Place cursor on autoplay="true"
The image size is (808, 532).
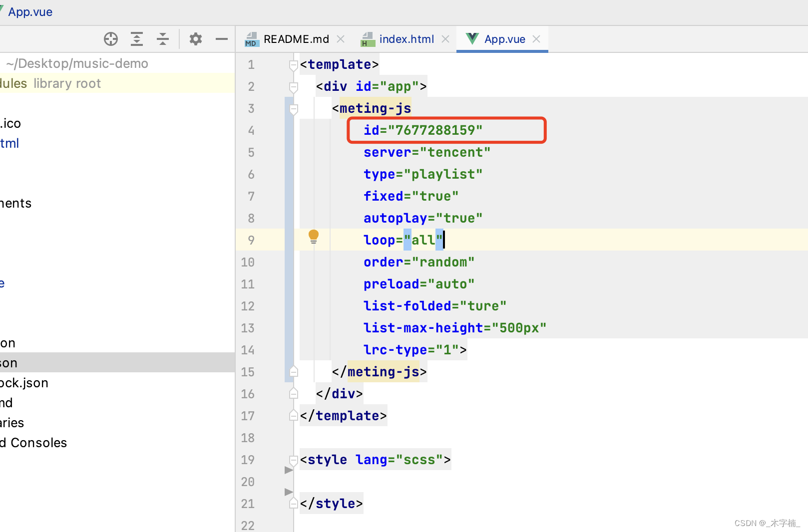(423, 218)
